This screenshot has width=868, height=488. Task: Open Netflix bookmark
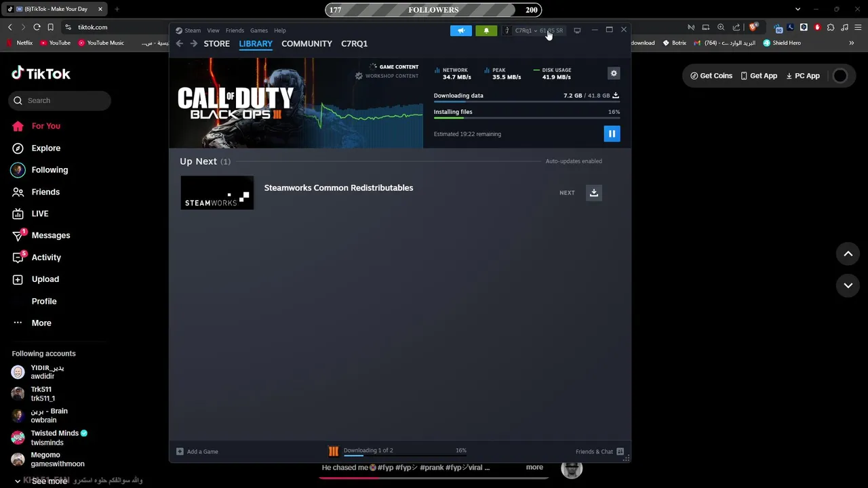coord(20,43)
